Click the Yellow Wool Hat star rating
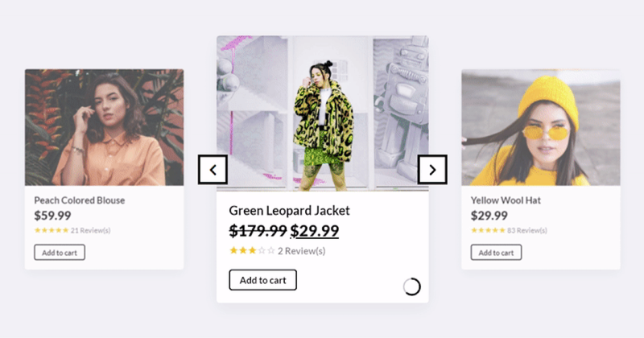This screenshot has width=644, height=338. (x=487, y=230)
